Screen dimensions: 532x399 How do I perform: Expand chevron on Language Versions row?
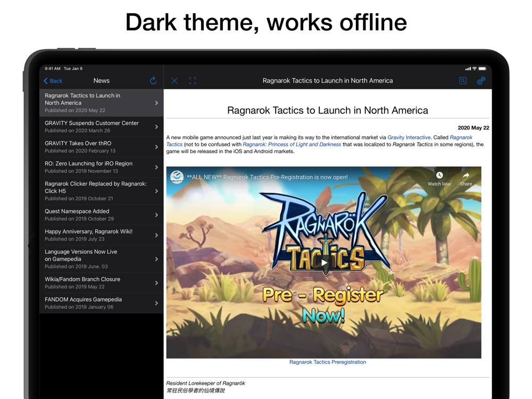coord(156,259)
